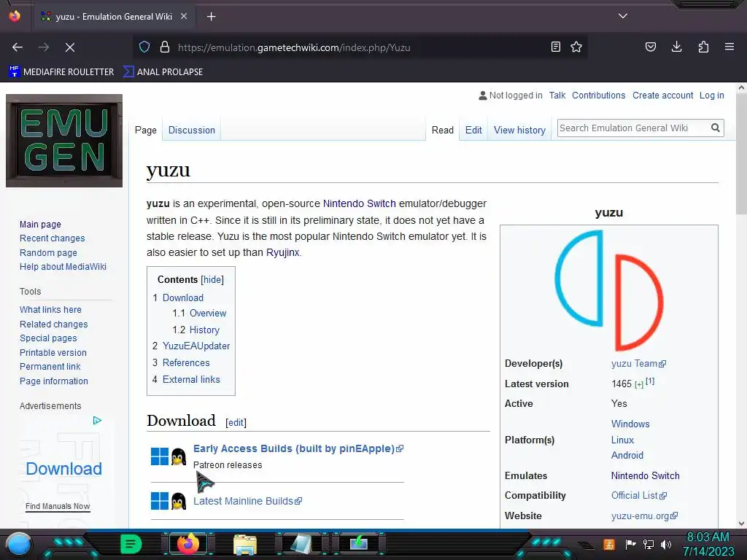Open File Explorer from the taskbar

pos(245,544)
